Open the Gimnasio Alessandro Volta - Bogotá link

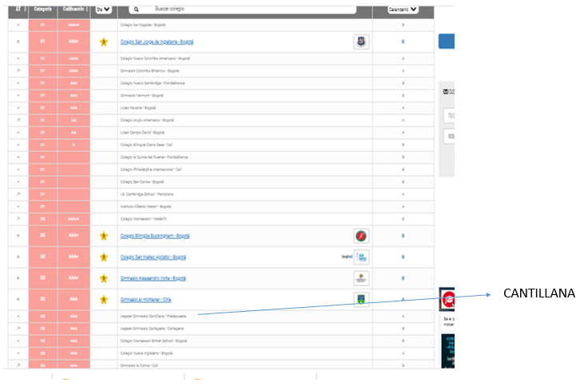153,278
